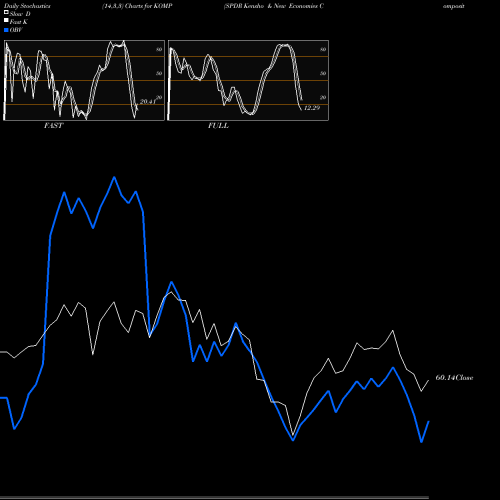Select the 'Slow D' legend label

(20, 14)
